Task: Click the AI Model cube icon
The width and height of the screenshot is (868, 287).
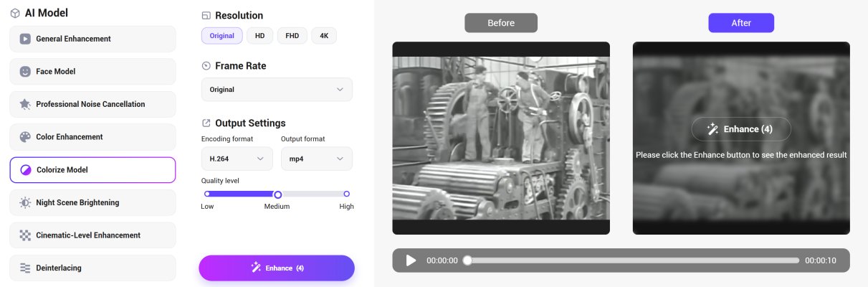Action: [14, 13]
